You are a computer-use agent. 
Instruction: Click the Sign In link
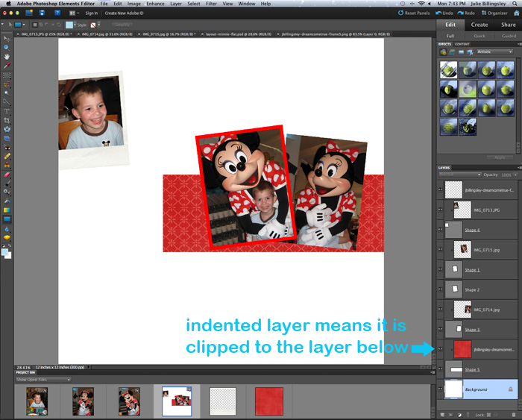tap(91, 13)
